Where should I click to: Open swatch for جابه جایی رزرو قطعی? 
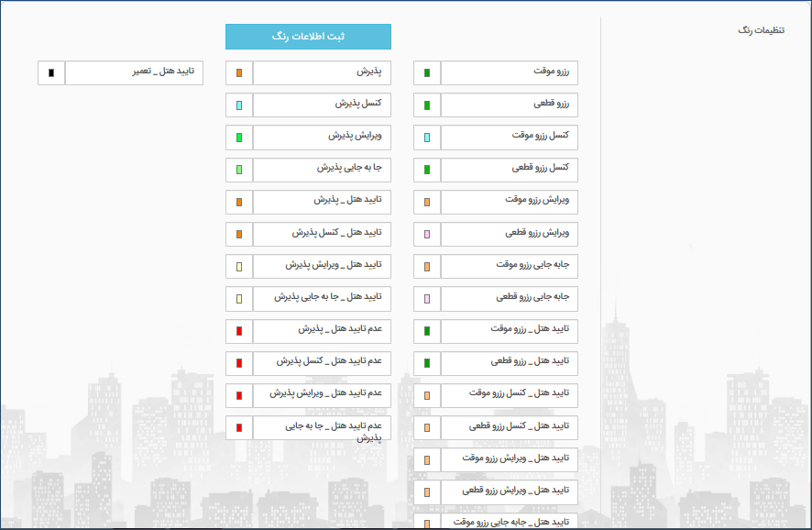(427, 298)
